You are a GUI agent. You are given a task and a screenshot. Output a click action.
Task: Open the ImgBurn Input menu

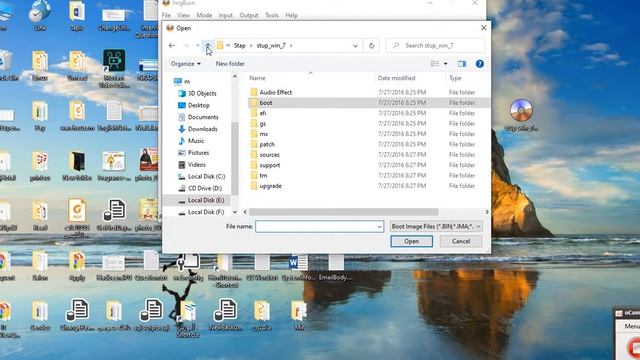pos(225,15)
